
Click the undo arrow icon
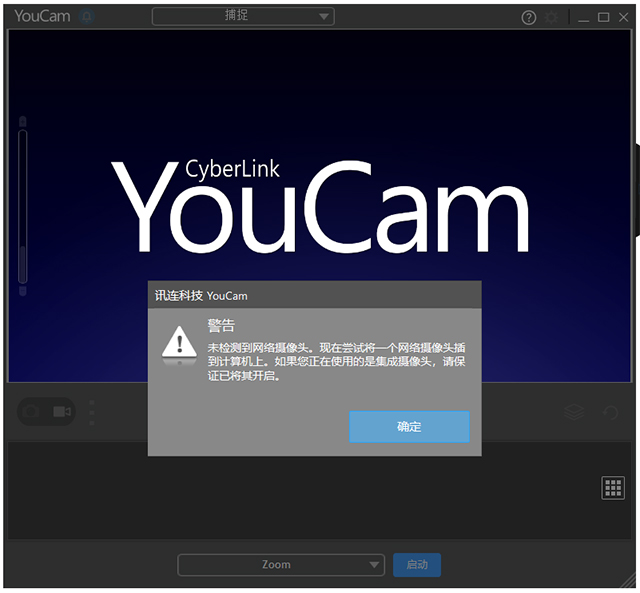611,413
